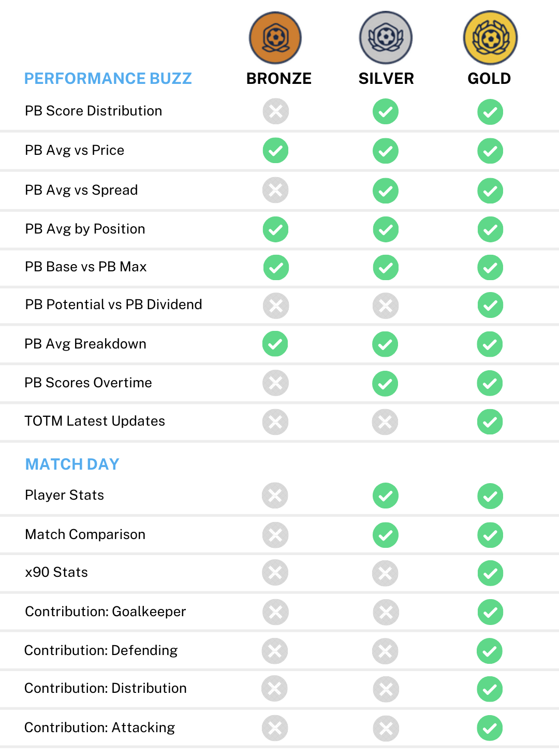Click Bronze cross for PB Score Distribution
Screen dimensions: 559x756
(276, 111)
